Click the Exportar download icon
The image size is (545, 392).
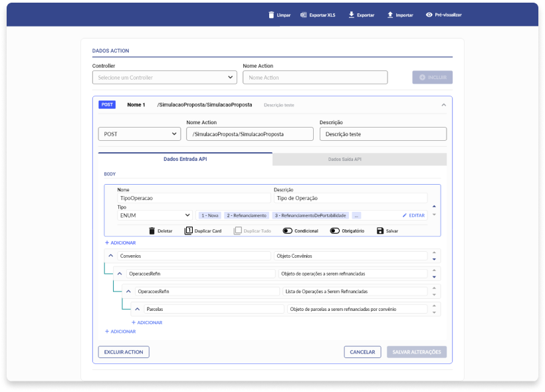(x=351, y=15)
